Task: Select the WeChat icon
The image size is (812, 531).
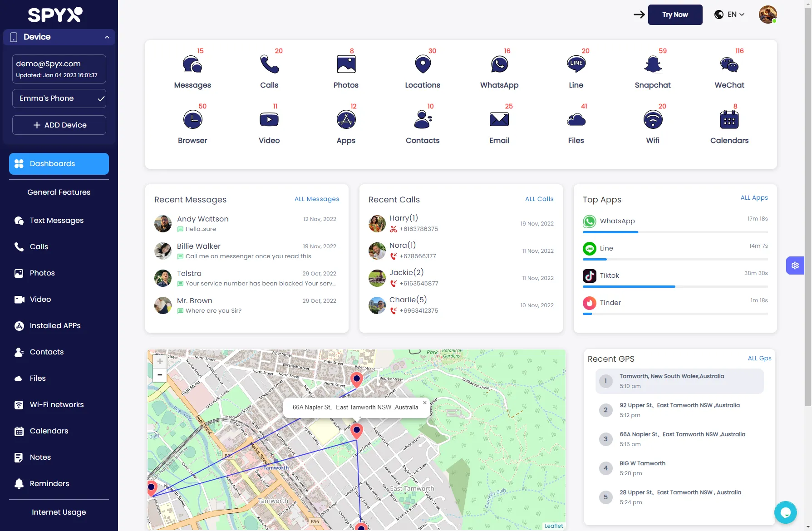Action: (729, 64)
